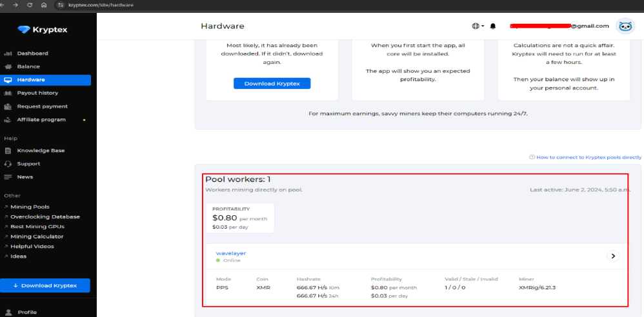Click the Kryptex diamond logo
The image size is (644, 317).
25,30
